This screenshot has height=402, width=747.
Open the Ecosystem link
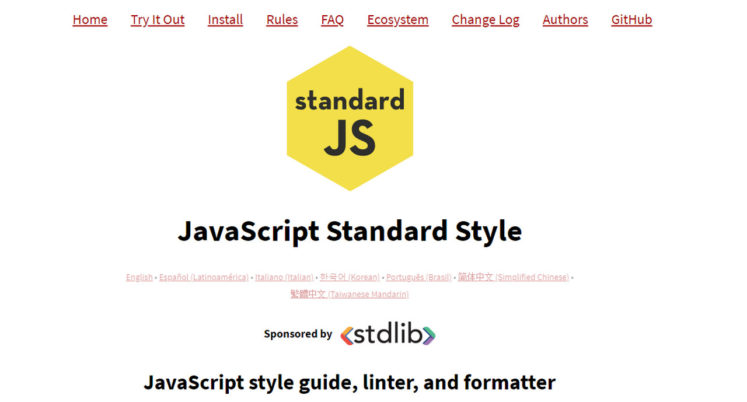click(x=397, y=20)
